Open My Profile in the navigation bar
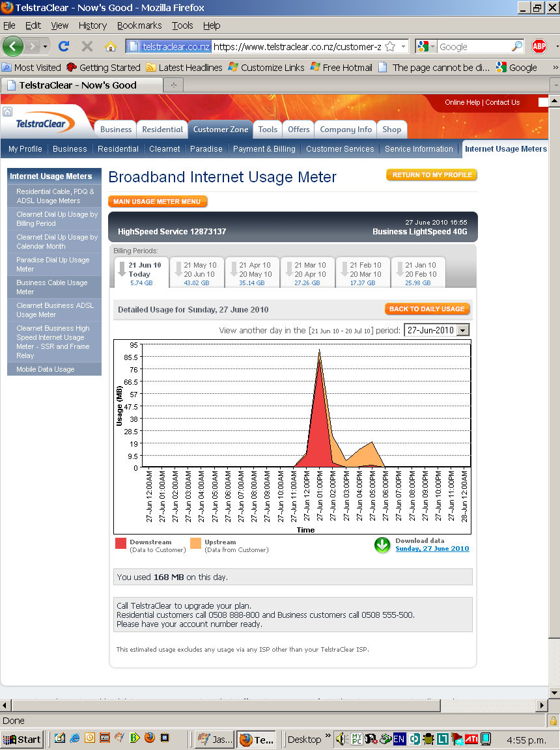The image size is (560, 750). pyautogui.click(x=25, y=148)
